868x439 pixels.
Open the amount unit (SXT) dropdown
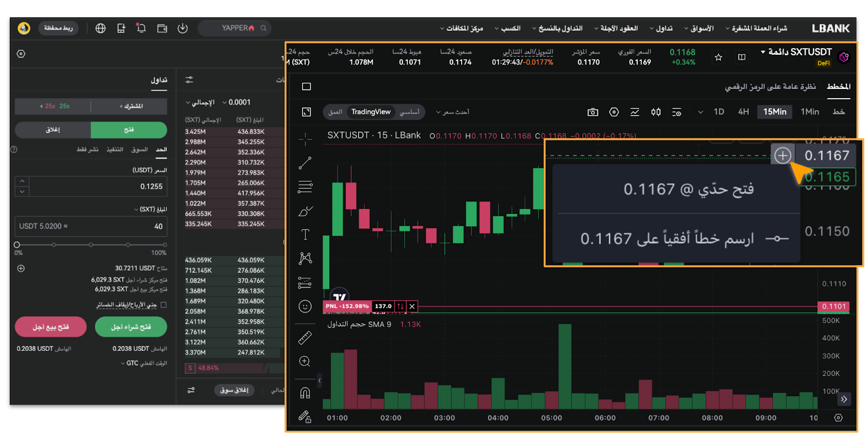[x=151, y=209]
